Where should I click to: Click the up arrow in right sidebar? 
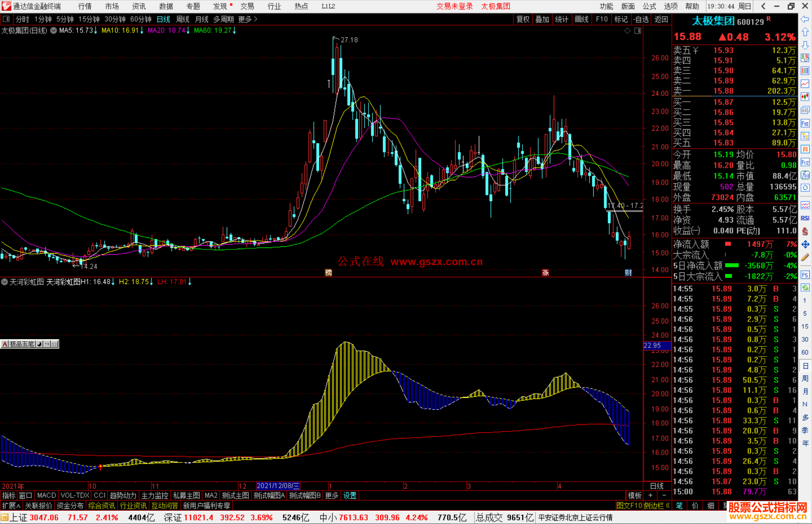pyautogui.click(x=805, y=32)
